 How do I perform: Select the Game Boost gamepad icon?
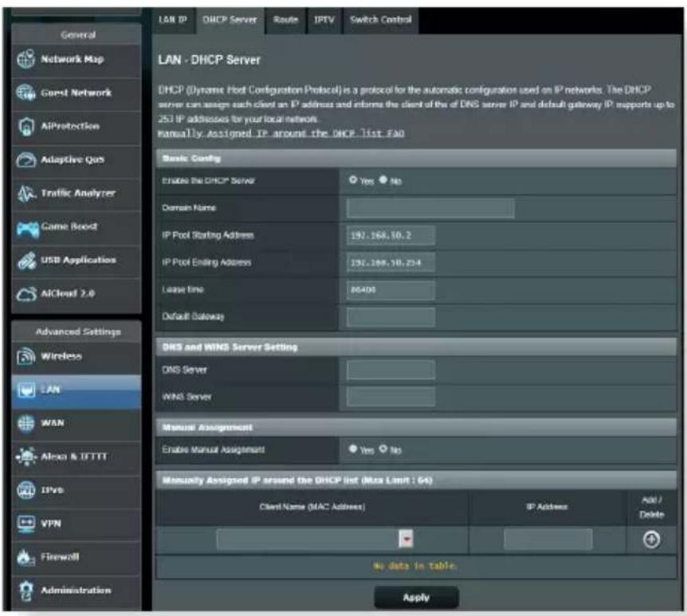27,228
